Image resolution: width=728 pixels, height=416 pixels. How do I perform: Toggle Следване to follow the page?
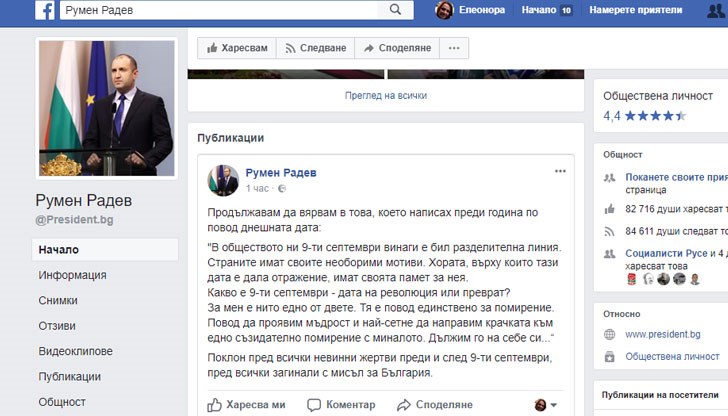pos(315,48)
